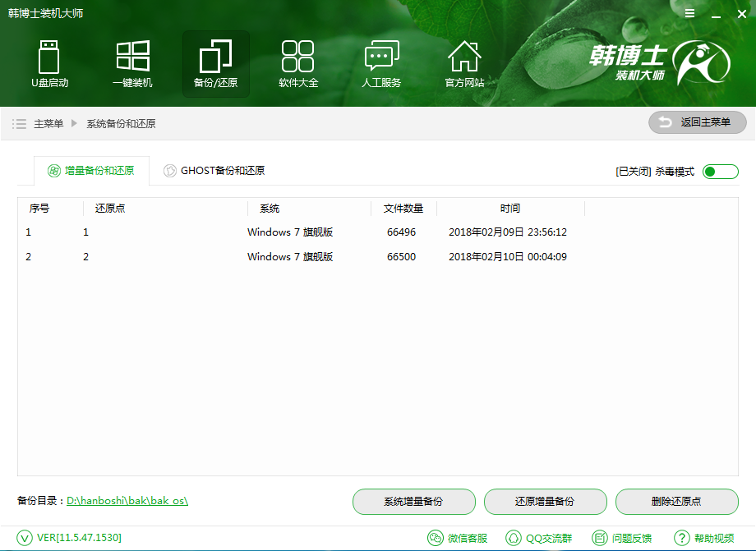Open 人工服务 customer service panel
The width and height of the screenshot is (756, 551).
tap(381, 64)
